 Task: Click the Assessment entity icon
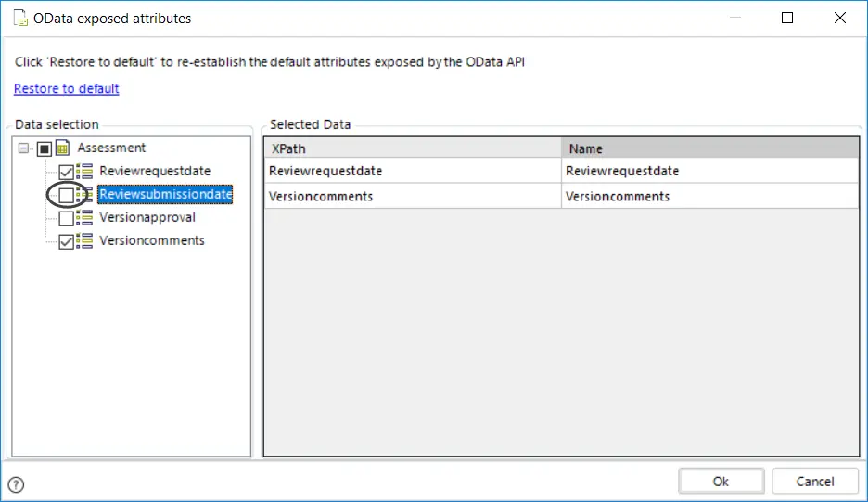pos(62,148)
